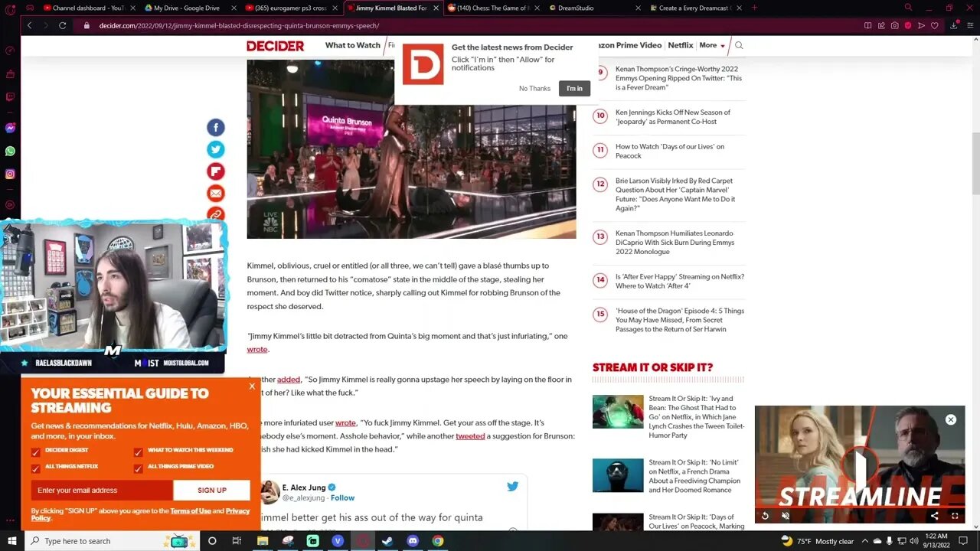Open the 'wrote' link after infuriating quote

pos(257,350)
